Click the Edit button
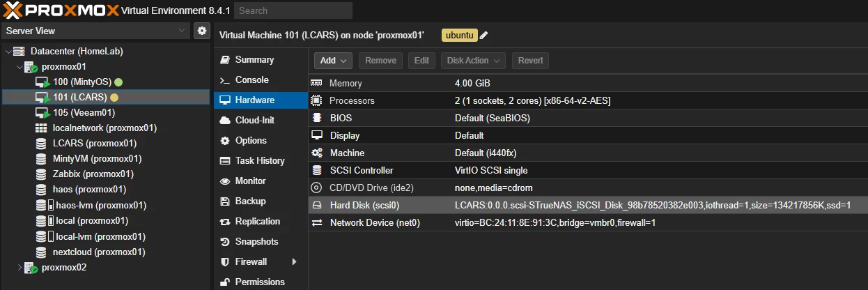 pyautogui.click(x=421, y=61)
